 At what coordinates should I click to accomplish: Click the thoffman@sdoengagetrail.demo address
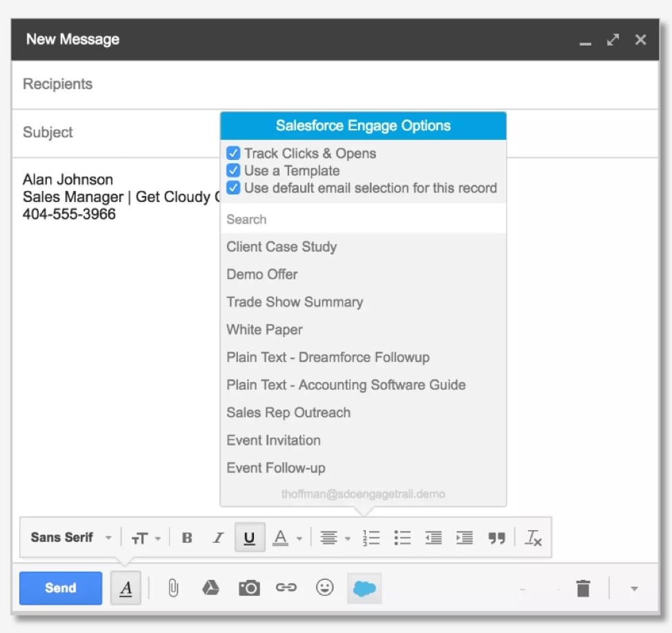363,494
